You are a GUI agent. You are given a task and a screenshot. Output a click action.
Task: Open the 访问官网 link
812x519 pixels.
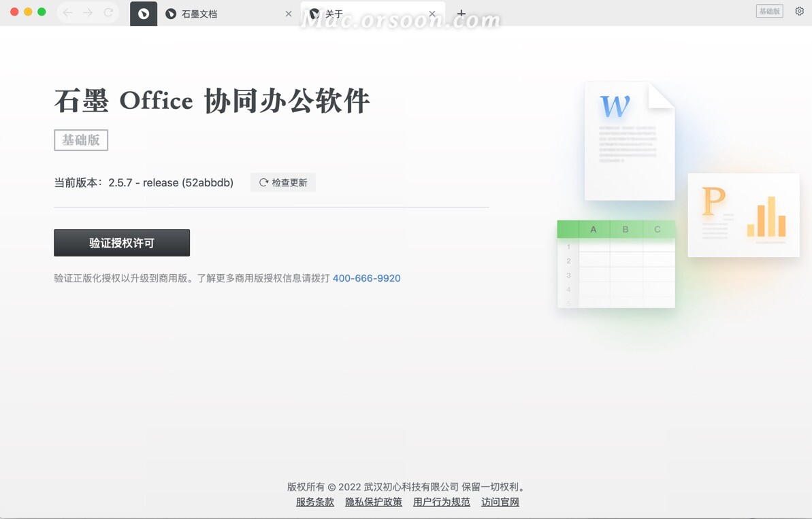500,502
